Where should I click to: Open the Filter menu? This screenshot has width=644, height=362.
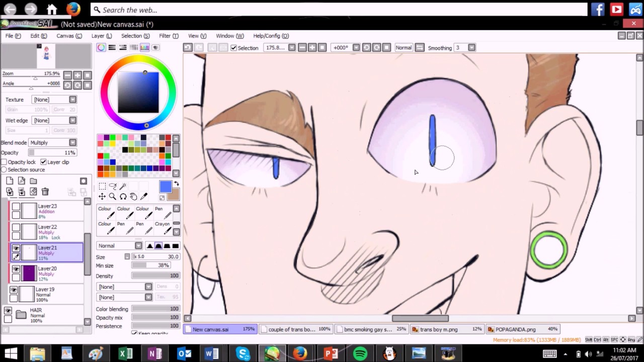click(x=169, y=36)
